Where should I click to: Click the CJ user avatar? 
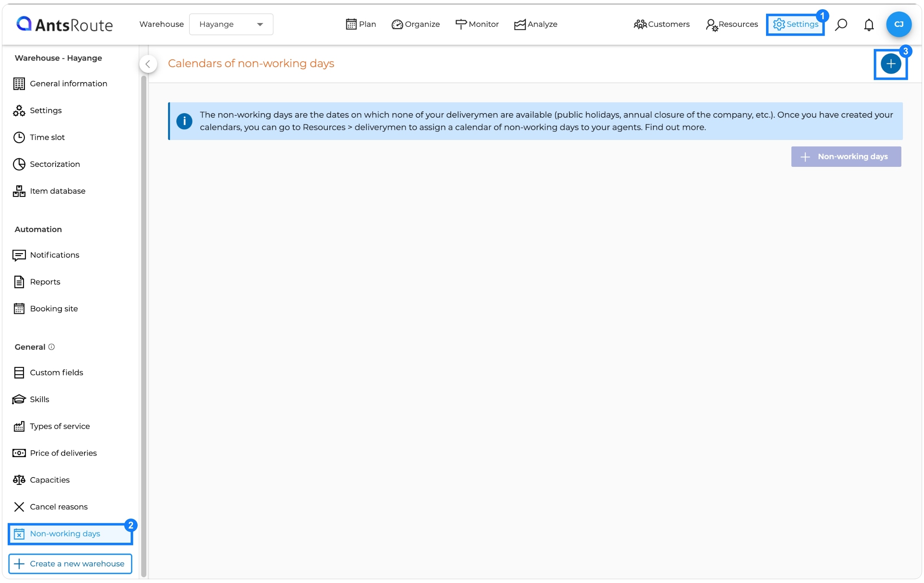click(899, 24)
